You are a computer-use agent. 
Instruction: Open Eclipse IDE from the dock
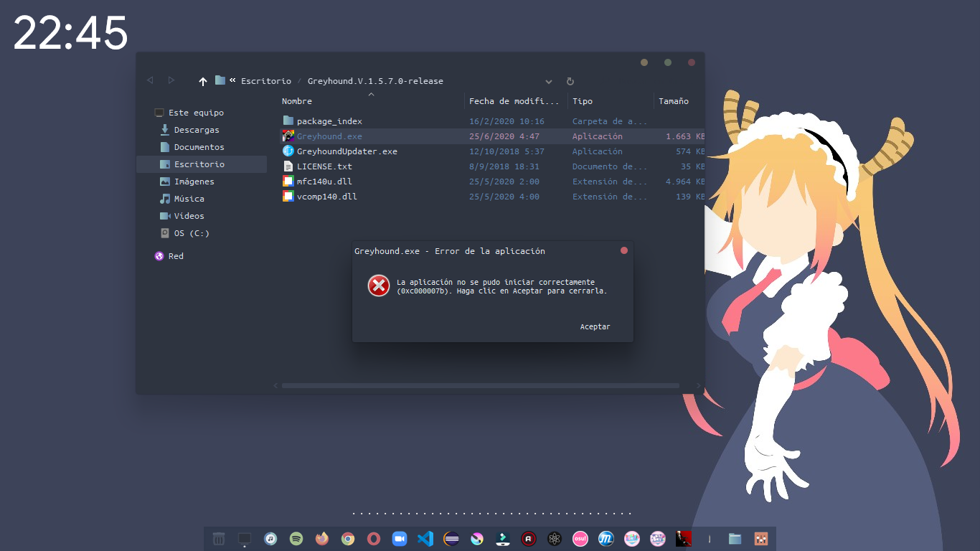pyautogui.click(x=451, y=539)
